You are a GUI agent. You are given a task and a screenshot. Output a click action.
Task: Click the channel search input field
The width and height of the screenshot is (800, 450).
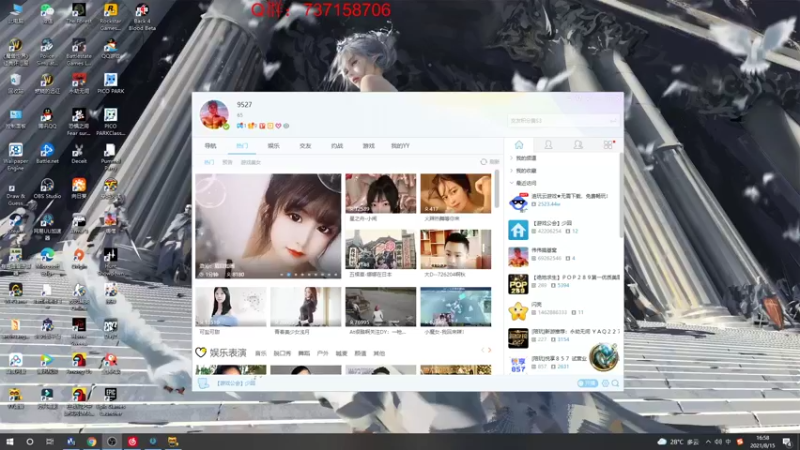[x=563, y=120]
